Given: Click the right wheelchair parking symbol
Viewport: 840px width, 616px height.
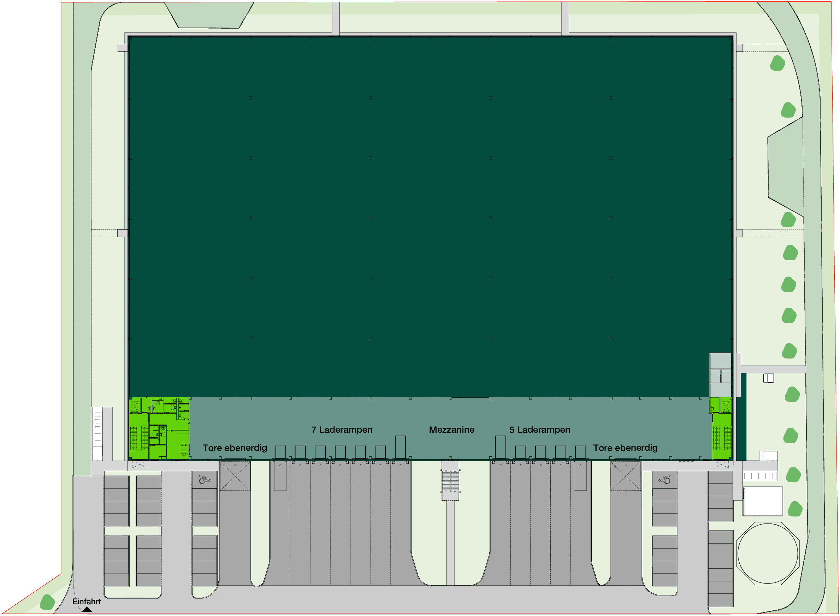Looking at the screenshot, I should [664, 480].
